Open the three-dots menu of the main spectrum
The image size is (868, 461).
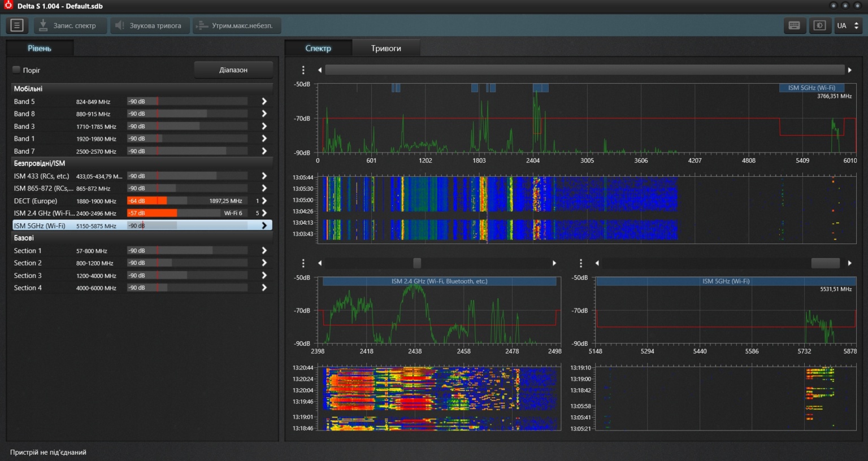click(x=303, y=70)
